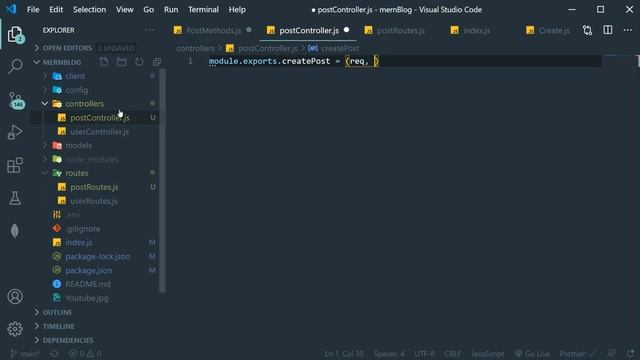Open the Run menu
Image resolution: width=640 pixels, height=360 pixels.
[x=171, y=9]
